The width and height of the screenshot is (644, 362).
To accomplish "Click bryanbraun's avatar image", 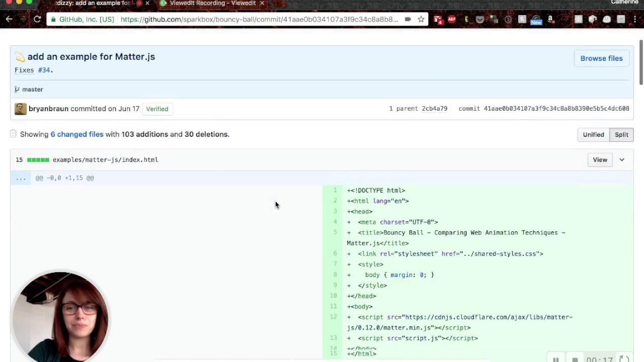I will point(21,109).
